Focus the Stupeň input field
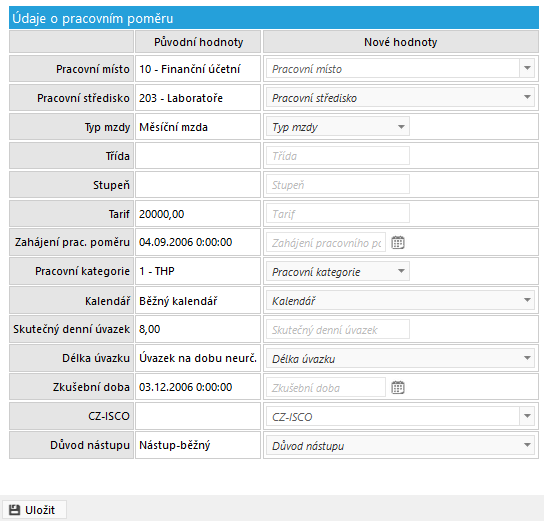Viewport: 544px width, 521px height. pyautogui.click(x=338, y=185)
